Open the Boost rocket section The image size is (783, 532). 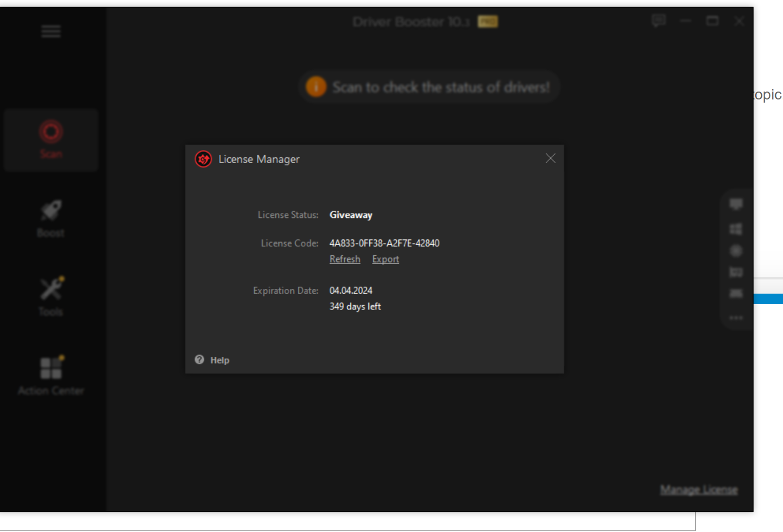51,218
